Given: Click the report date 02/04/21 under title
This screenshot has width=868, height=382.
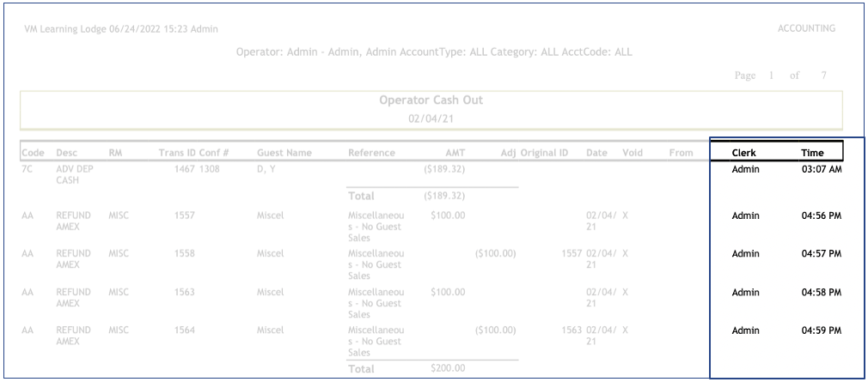Looking at the screenshot, I should [x=431, y=118].
